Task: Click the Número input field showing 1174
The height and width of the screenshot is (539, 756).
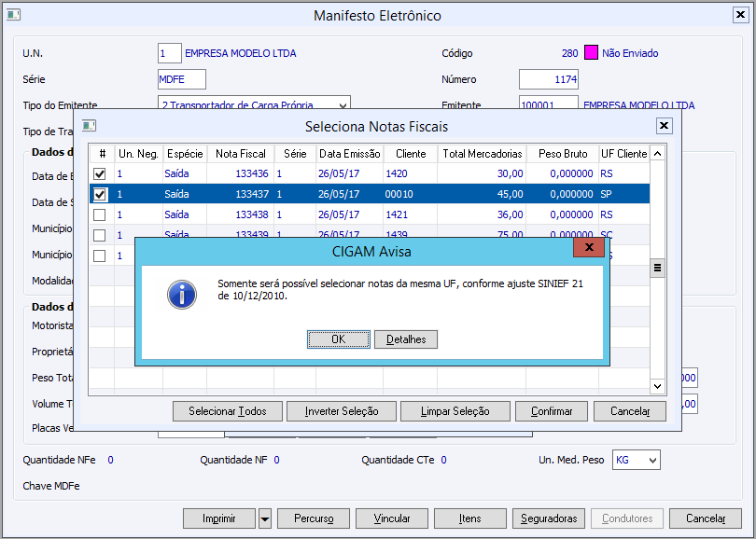Action: tap(549, 79)
